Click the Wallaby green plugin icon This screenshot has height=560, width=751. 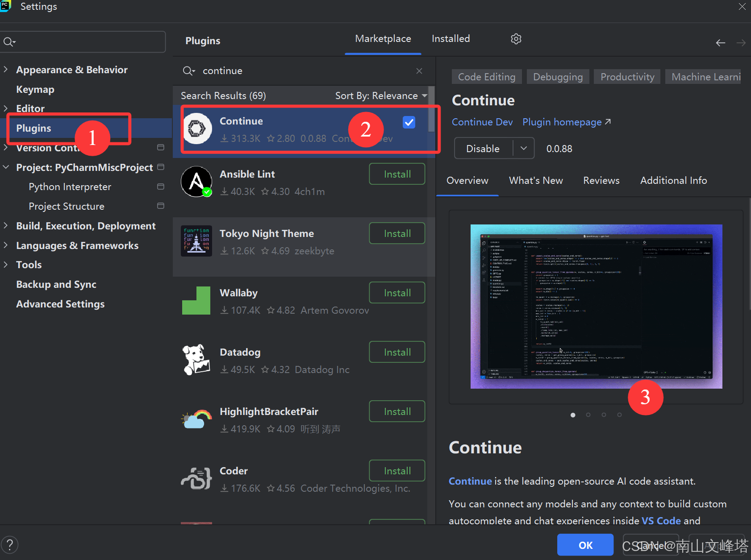[x=196, y=300]
